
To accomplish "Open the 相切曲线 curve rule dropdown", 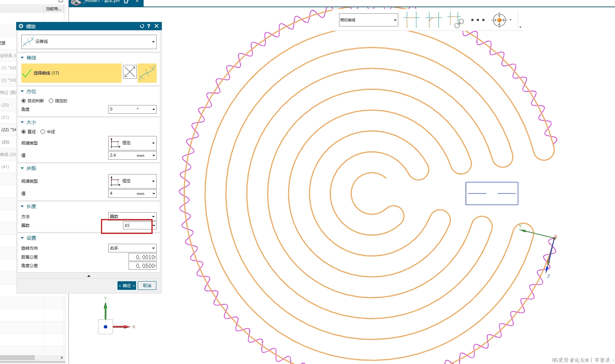I will [x=368, y=20].
